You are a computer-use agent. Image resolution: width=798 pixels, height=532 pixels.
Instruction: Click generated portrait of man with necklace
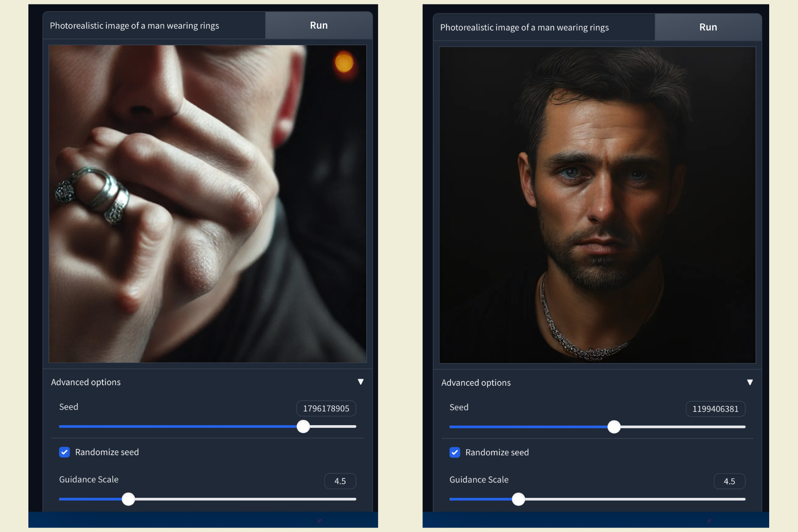pos(597,205)
